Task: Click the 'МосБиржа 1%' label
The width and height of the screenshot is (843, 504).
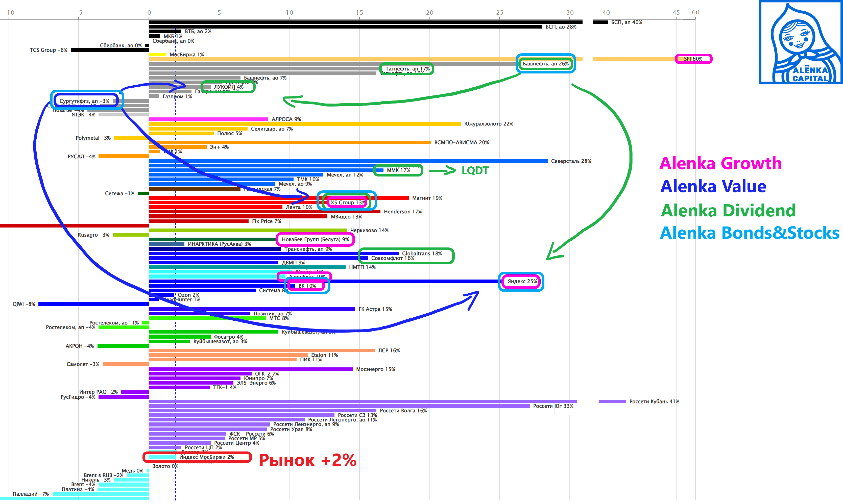Action: (x=187, y=54)
